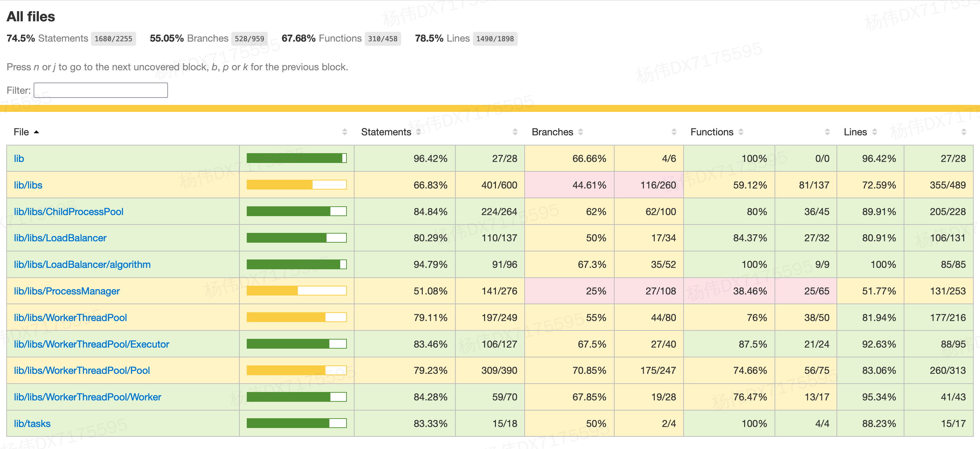Image resolution: width=980 pixels, height=449 pixels.
Task: Sort table by Functions header
Action: click(712, 132)
